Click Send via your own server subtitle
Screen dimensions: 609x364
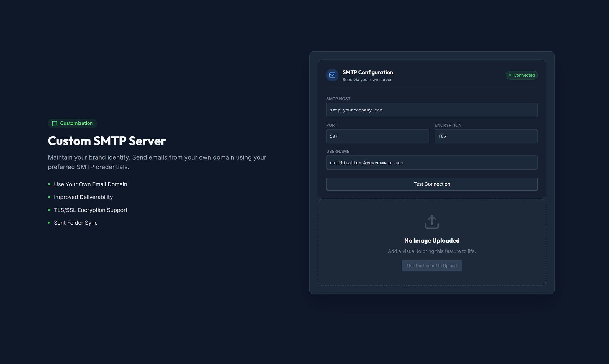click(x=367, y=80)
